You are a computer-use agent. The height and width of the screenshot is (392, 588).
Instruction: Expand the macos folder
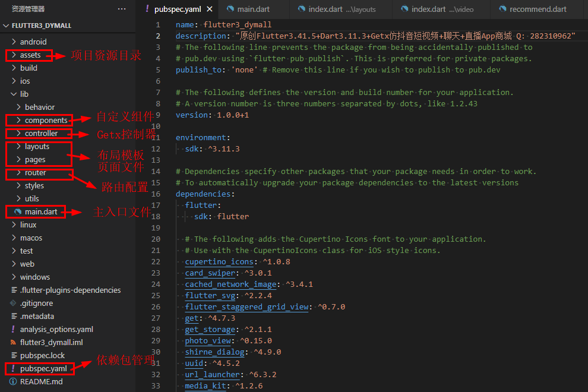(x=14, y=238)
